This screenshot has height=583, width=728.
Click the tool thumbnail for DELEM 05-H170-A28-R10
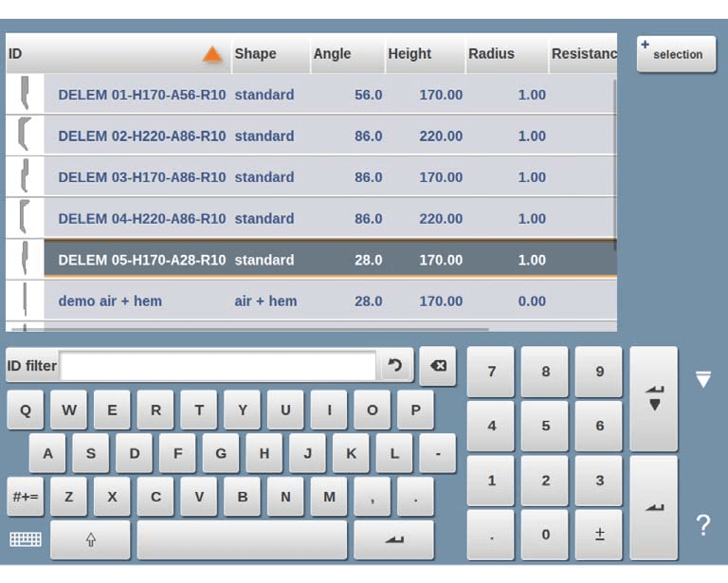tap(25, 259)
